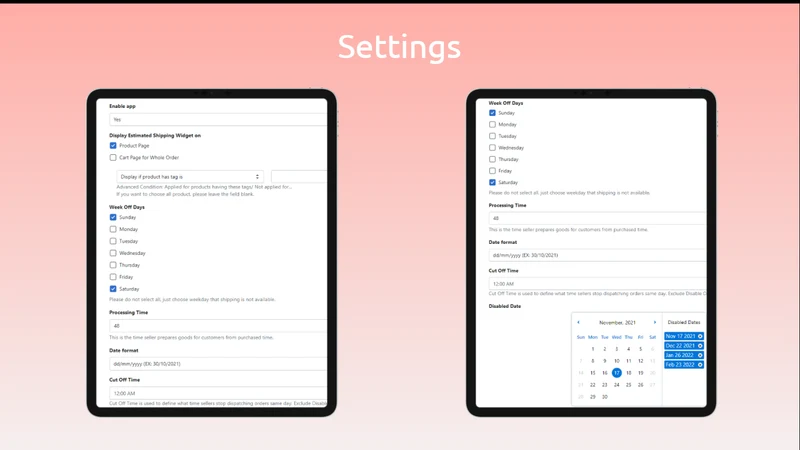Viewport: 800px width, 450px height.
Task: Click 'Display Estimated Shipping Widget on' label
Action: 155,135
